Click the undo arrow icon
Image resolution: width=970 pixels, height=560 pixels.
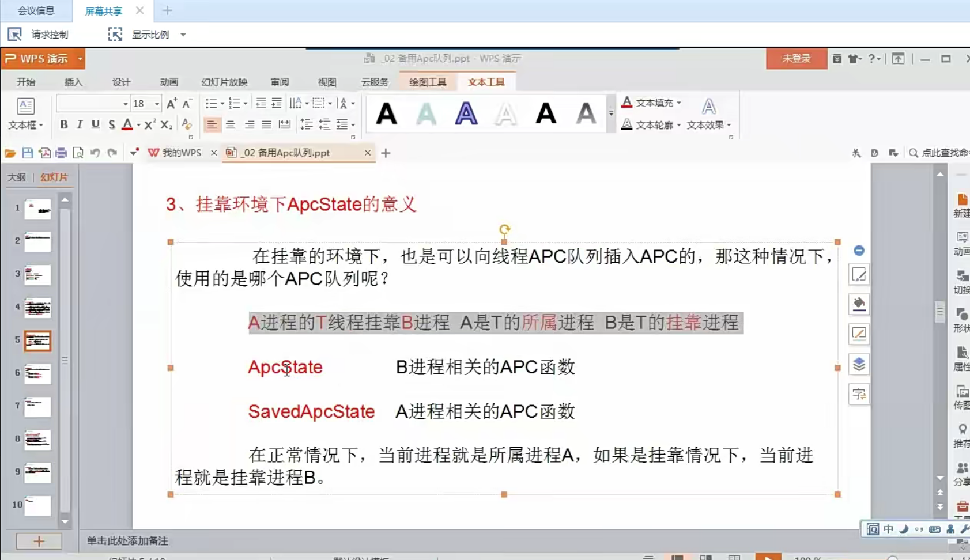(x=95, y=153)
